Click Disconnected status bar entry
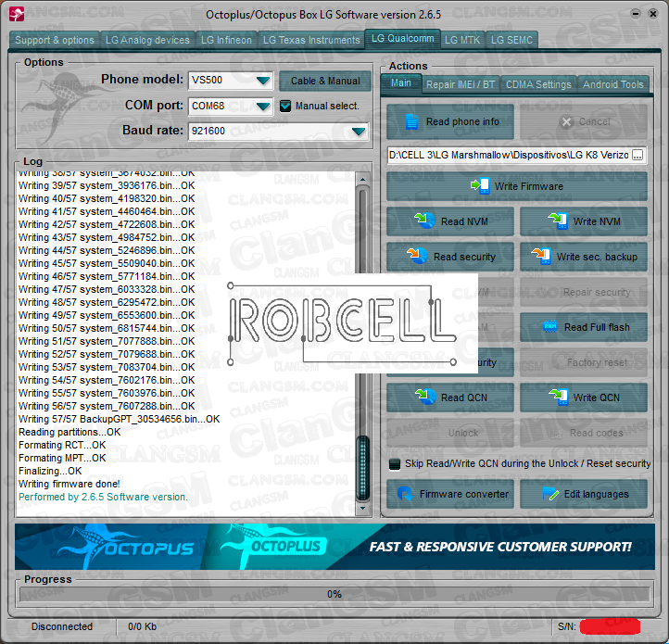This screenshot has height=644, width=669. [62, 626]
